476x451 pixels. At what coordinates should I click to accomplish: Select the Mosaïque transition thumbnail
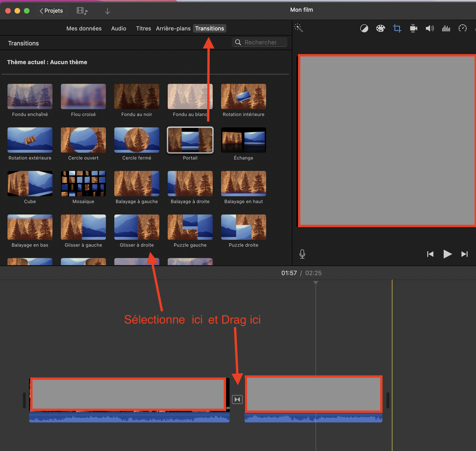pos(83,184)
